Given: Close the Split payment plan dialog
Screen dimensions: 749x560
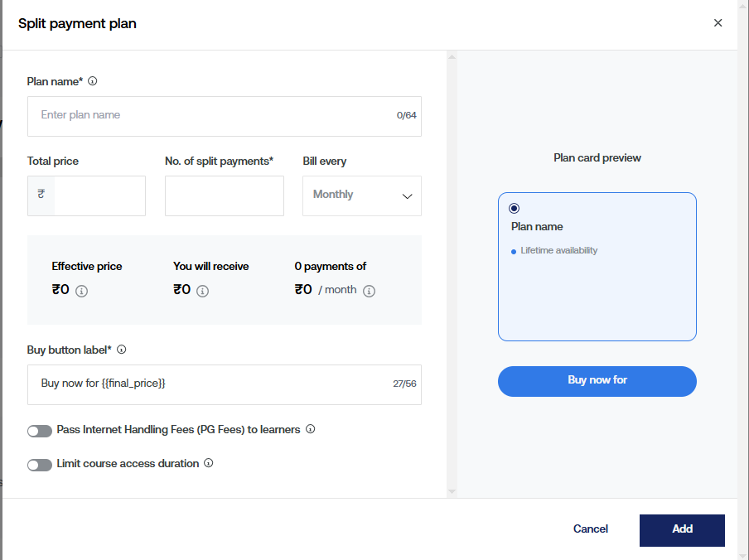Looking at the screenshot, I should 718,23.
